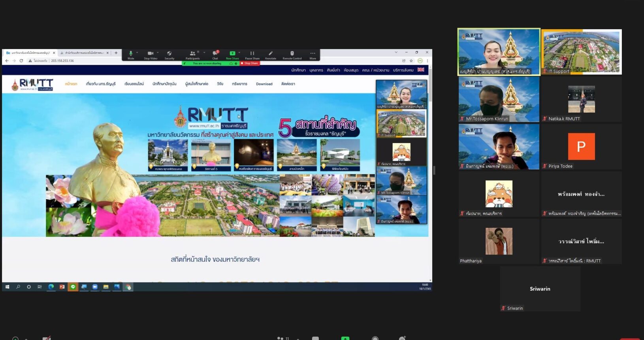Switch to the first browser tab

(30, 53)
